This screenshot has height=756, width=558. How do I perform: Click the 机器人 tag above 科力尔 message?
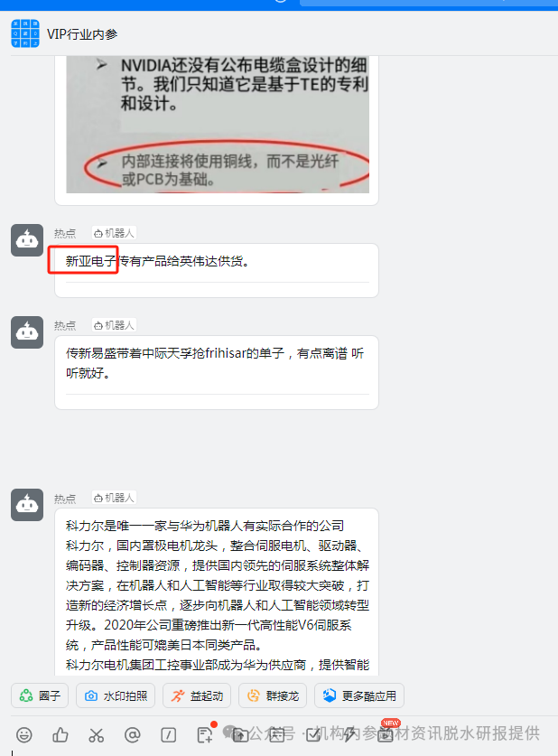click(x=114, y=498)
